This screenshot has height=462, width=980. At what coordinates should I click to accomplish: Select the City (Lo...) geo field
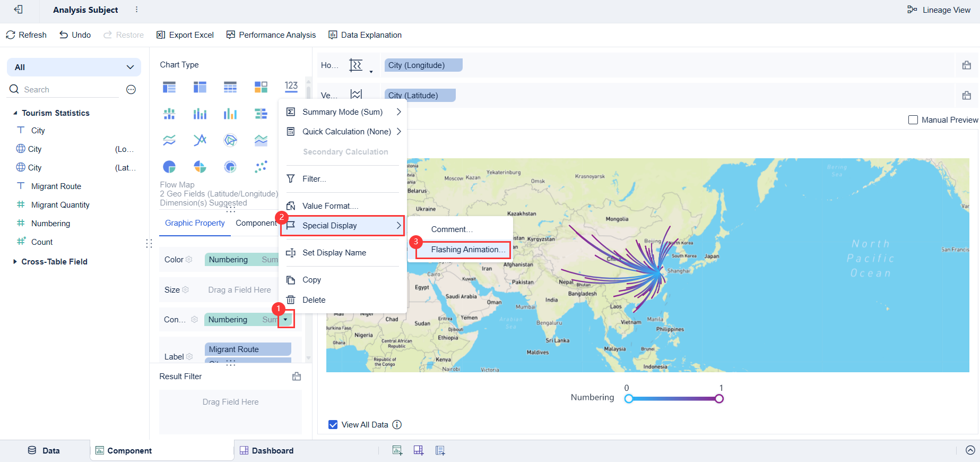[x=74, y=149]
